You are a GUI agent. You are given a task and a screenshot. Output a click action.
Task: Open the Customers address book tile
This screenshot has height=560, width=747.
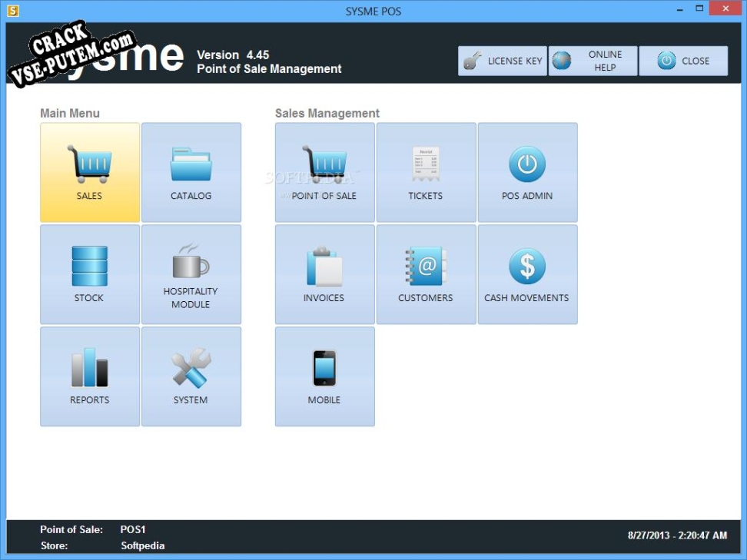(x=426, y=274)
